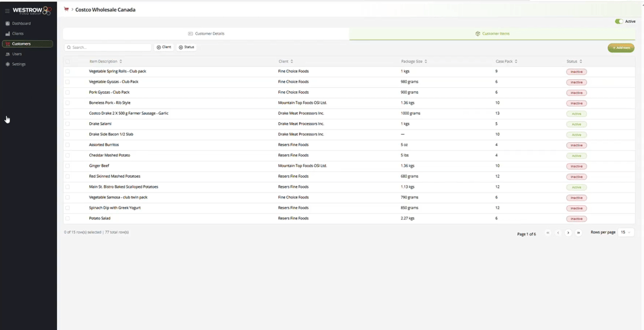Open the Rows per page dropdown
This screenshot has height=330, width=644.
pos(625,232)
